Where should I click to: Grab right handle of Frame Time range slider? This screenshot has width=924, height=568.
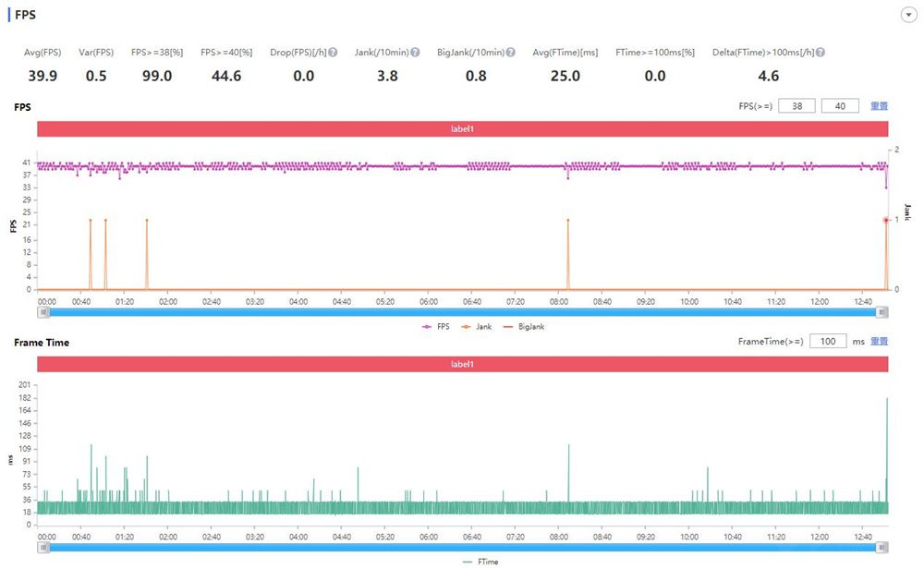tap(881, 548)
